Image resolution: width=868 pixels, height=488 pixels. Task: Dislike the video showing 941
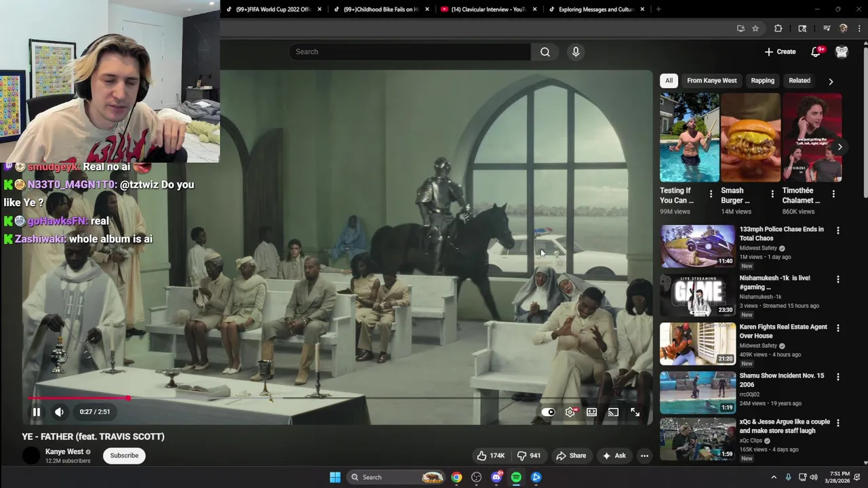coord(529,455)
